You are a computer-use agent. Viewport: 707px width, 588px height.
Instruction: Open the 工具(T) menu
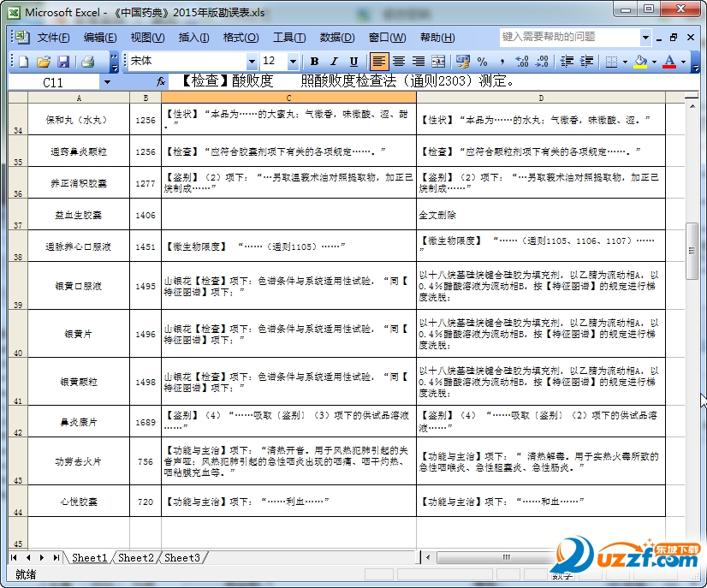coord(289,38)
